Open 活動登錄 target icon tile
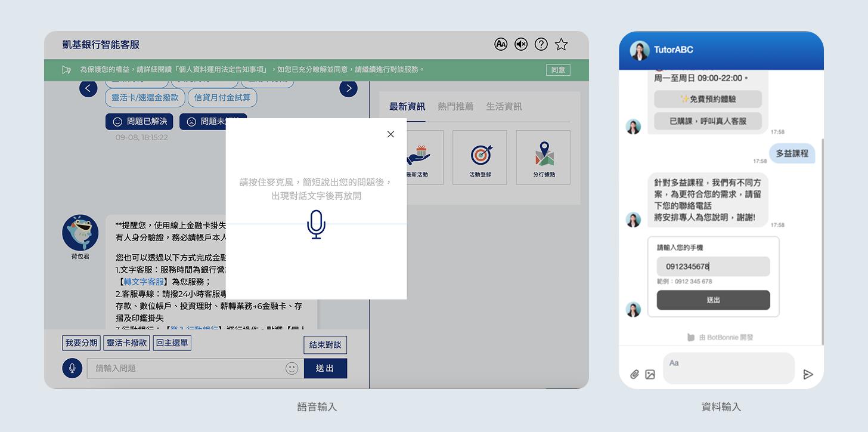Viewport: 868px width, 432px height. click(480, 158)
